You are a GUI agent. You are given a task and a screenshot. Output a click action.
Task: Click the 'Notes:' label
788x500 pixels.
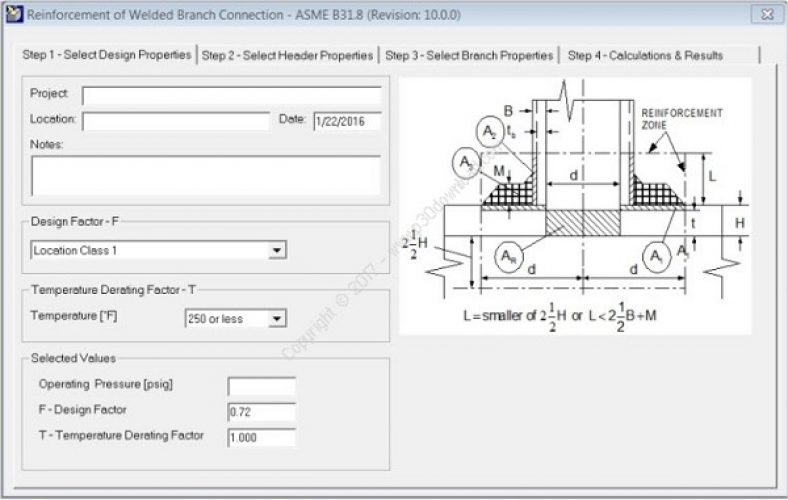(47, 145)
